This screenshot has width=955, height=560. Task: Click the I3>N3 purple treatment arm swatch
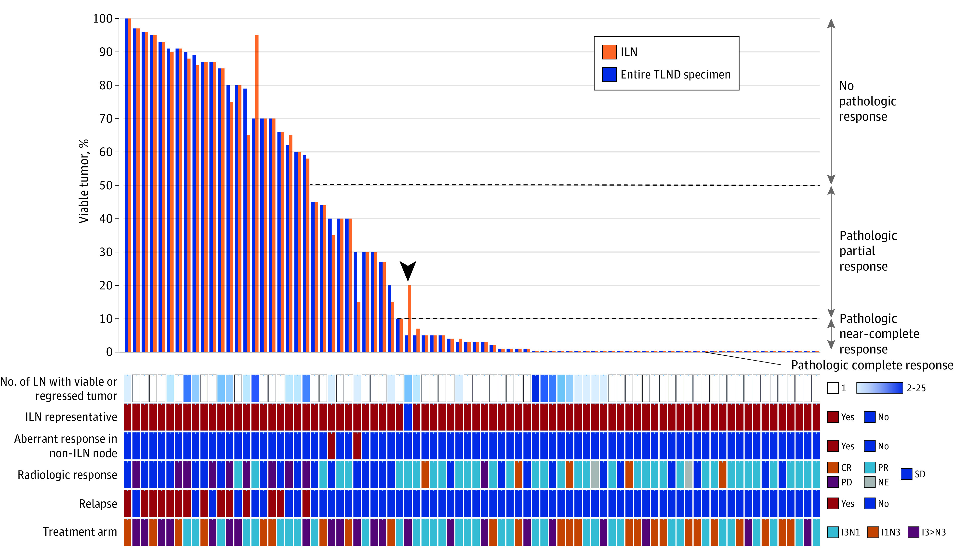tap(913, 532)
